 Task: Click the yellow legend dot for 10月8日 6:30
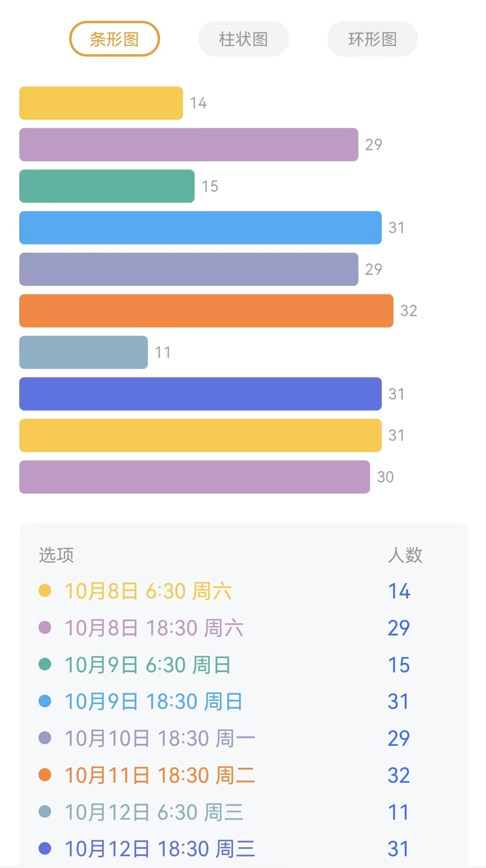click(45, 591)
